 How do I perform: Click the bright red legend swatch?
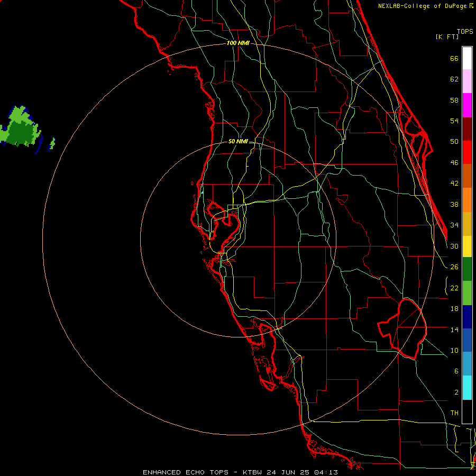coord(467,152)
